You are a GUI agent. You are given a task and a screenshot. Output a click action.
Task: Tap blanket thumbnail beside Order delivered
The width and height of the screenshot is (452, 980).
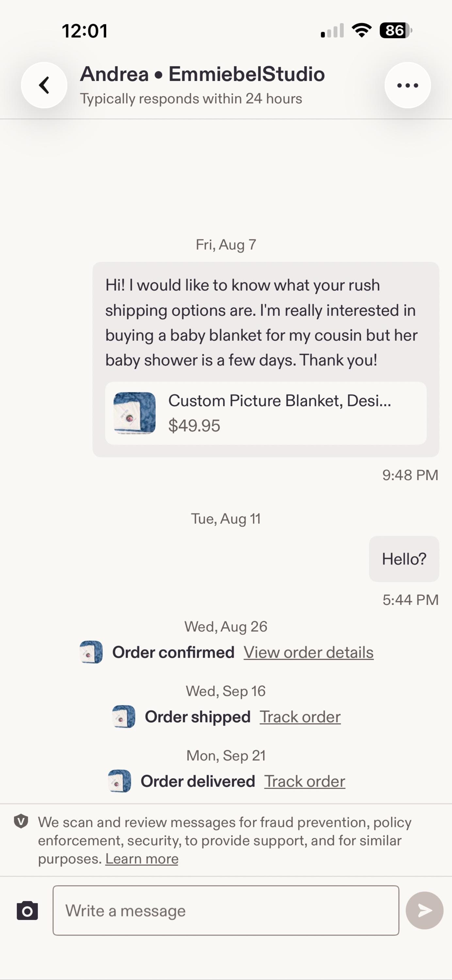point(120,781)
